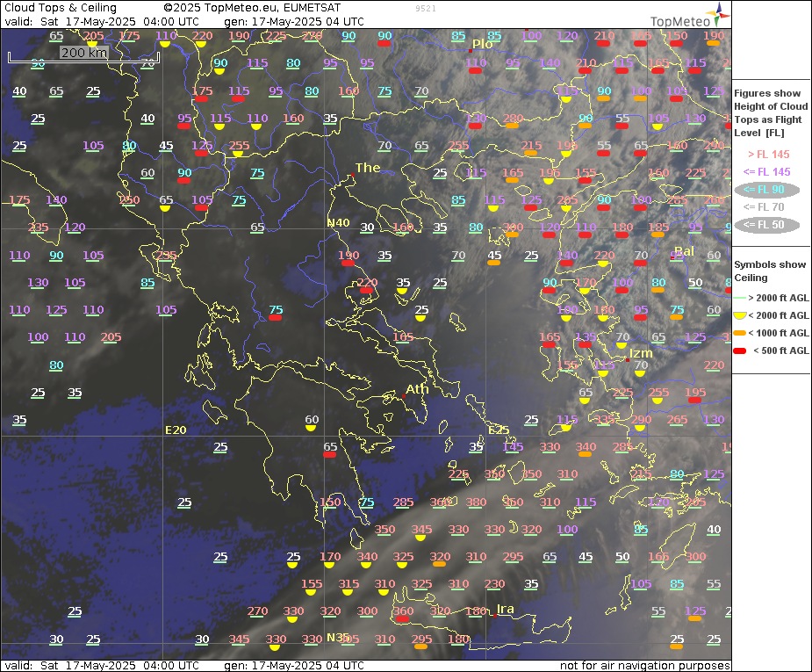Click the bottom gen: 17-May-2025 04 UTC text
Viewport: 812px width, 672px height.
point(294,666)
